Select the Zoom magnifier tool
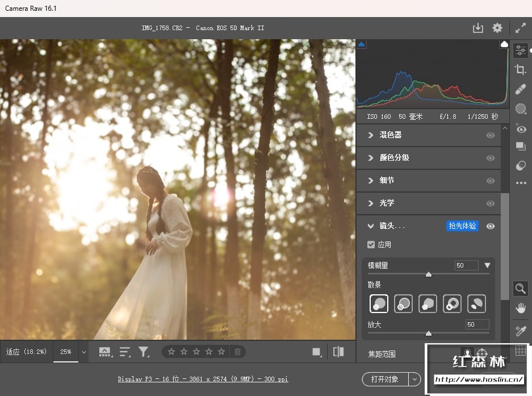Viewport: 532px width, 396px height. coord(520,289)
